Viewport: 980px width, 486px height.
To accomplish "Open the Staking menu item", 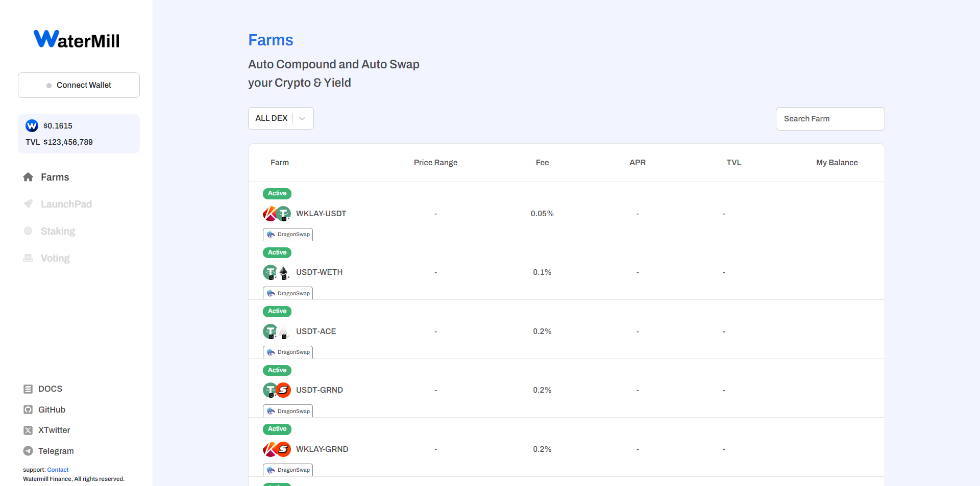I will coord(58,231).
